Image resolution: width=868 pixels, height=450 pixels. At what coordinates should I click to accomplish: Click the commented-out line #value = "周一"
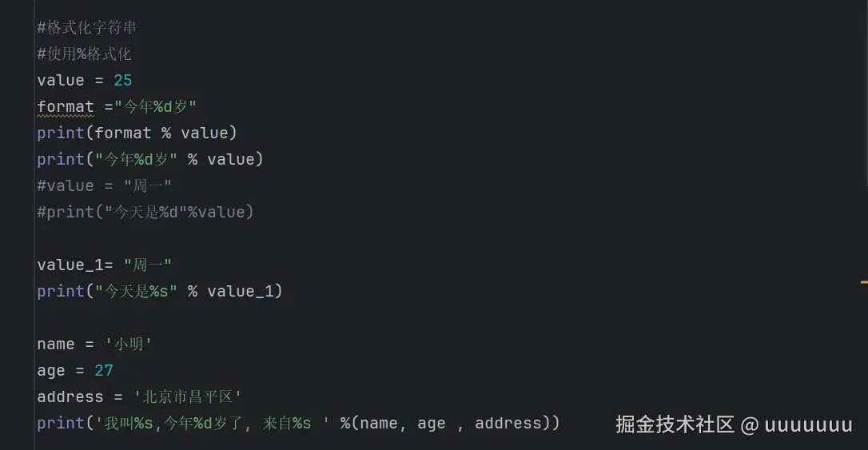coord(104,186)
